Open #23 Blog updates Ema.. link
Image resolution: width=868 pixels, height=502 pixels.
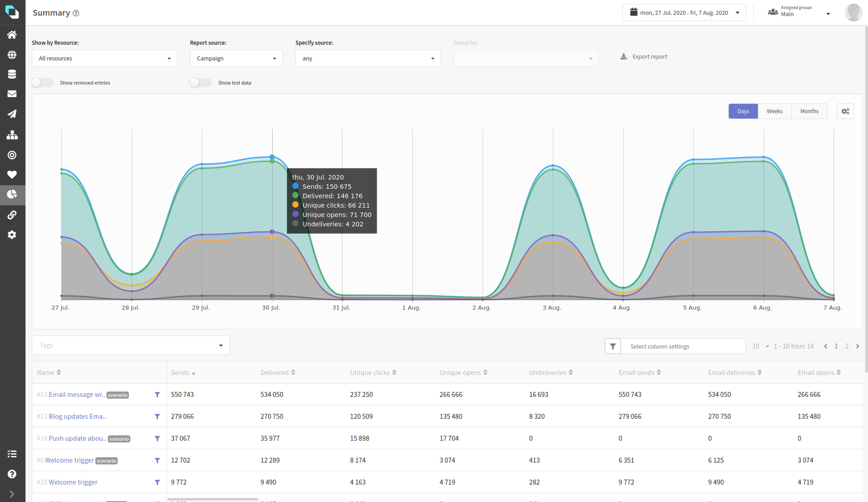coord(77,417)
